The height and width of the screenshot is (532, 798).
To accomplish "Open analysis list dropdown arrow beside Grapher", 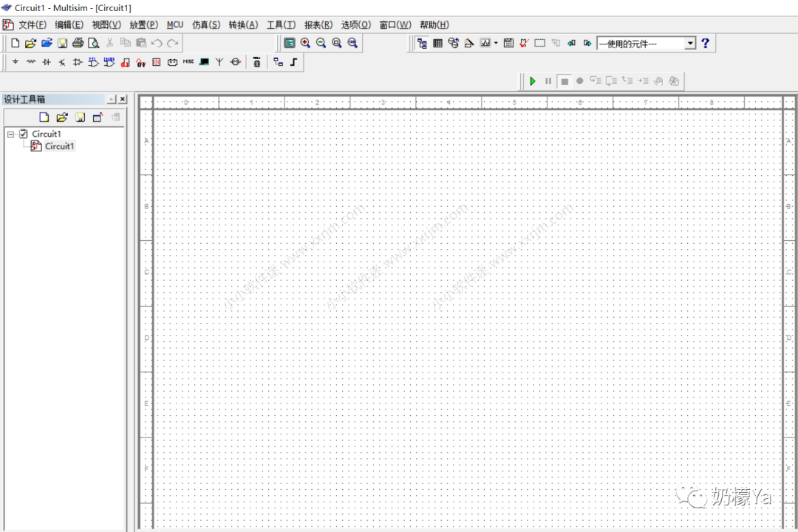I will pos(497,44).
